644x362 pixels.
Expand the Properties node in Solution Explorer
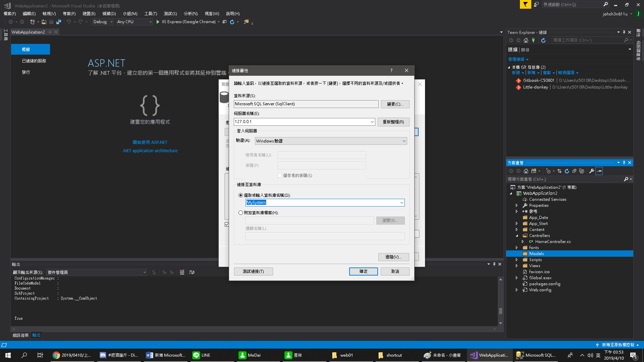tap(517, 205)
